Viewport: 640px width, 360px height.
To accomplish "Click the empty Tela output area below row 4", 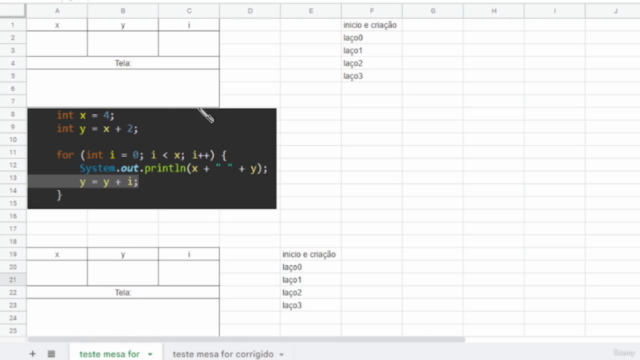I will click(x=123, y=88).
